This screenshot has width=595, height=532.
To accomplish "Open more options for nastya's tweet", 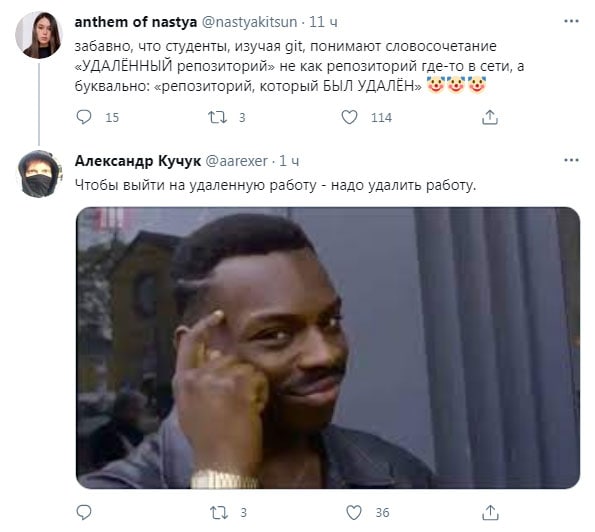I will (571, 21).
